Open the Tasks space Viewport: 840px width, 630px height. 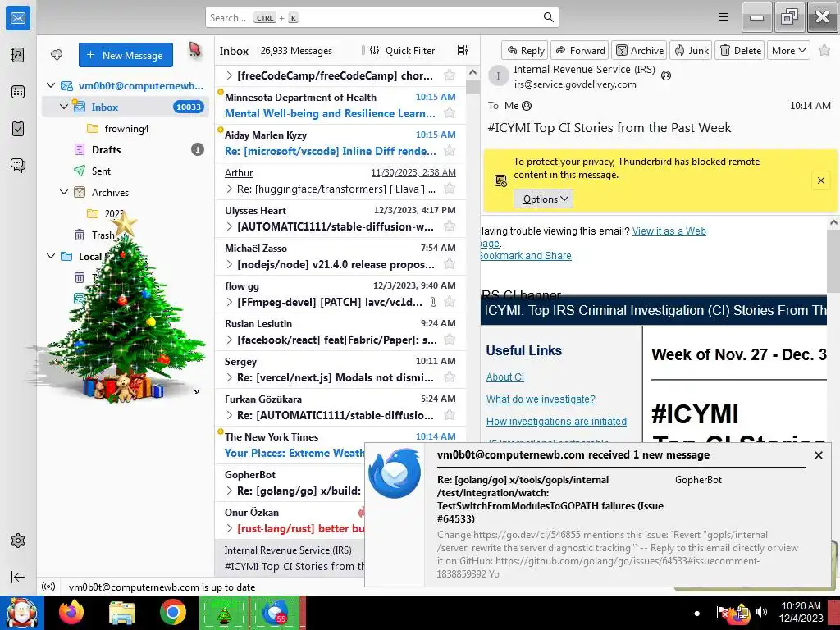click(x=18, y=129)
